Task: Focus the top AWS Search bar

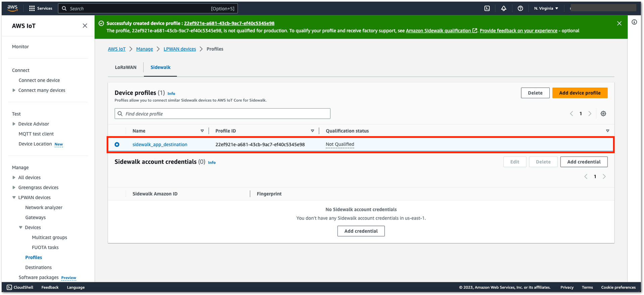Action: coord(148,8)
